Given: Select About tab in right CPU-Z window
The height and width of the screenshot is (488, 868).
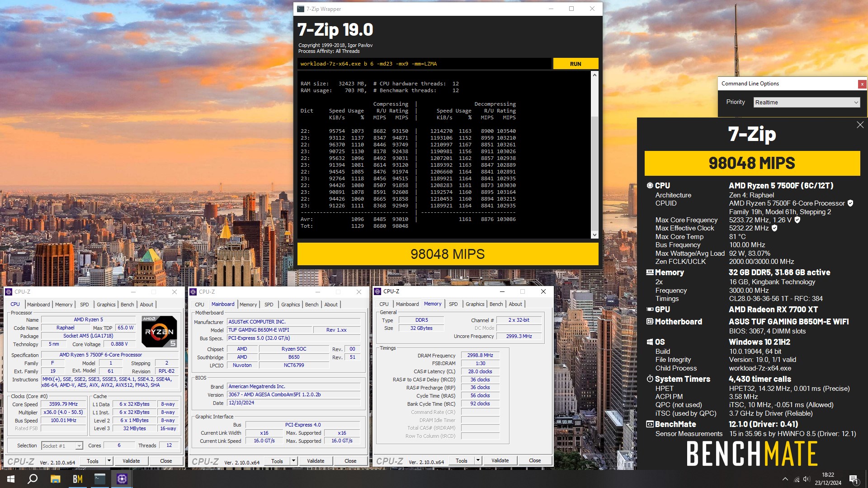Looking at the screenshot, I should point(515,304).
